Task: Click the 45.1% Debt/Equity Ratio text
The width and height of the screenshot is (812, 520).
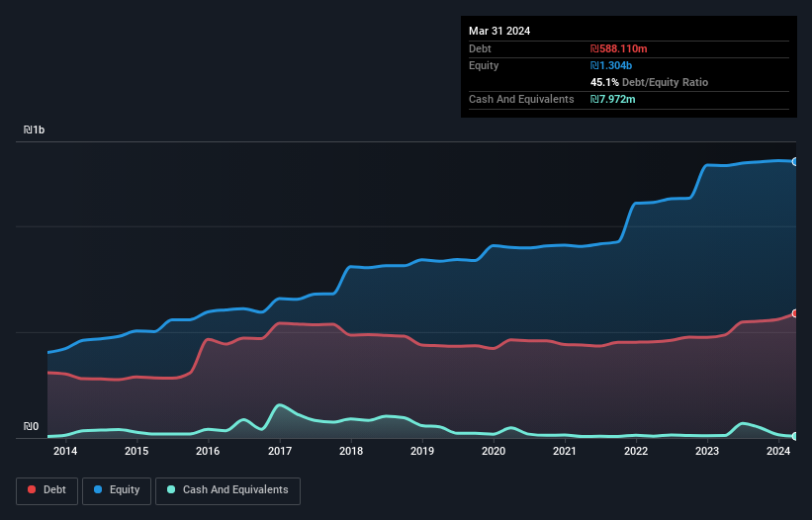Action: [649, 82]
